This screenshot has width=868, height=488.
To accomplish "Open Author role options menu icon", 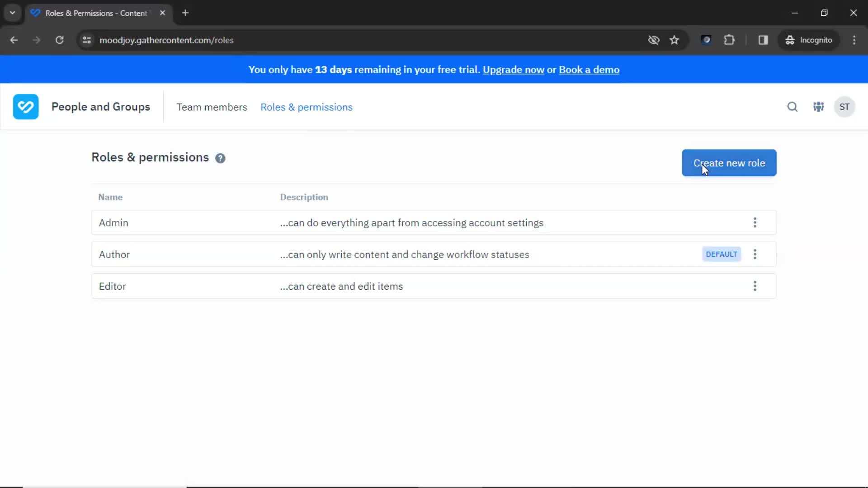I will (755, 254).
